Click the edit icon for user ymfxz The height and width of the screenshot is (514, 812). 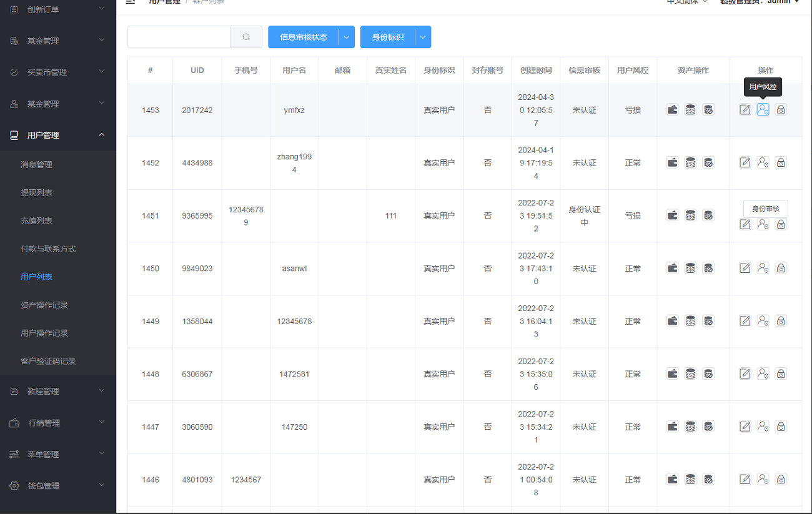[745, 110]
